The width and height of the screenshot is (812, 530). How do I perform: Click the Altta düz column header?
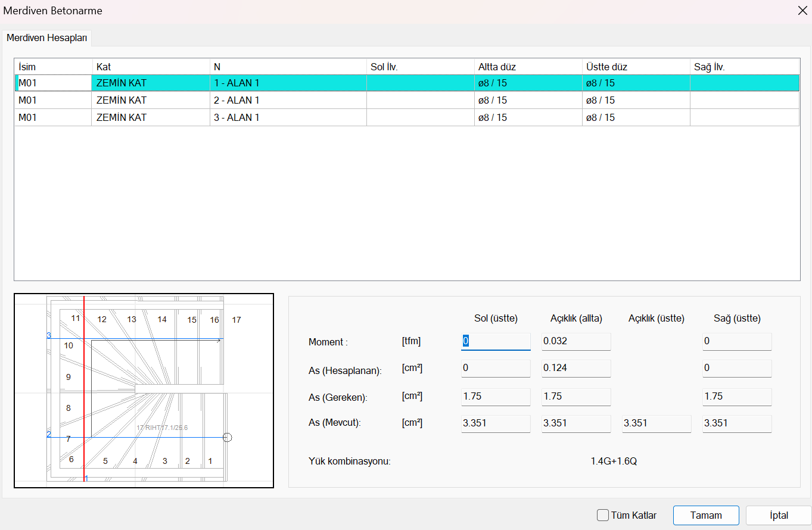point(528,66)
